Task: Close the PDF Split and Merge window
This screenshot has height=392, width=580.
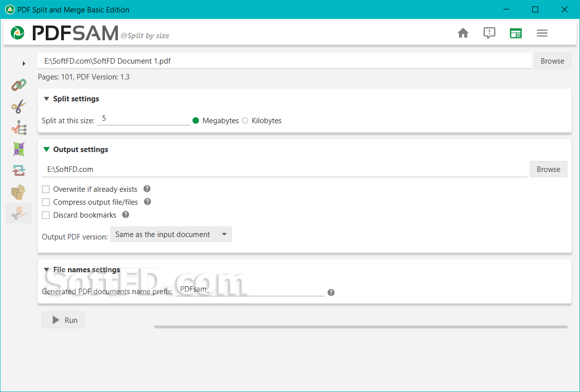Action: [x=565, y=9]
